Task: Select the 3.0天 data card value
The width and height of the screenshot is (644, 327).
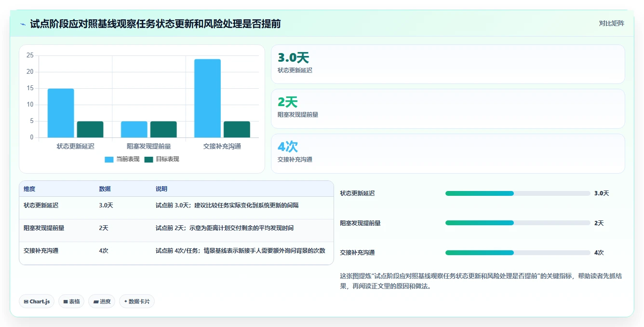Action: coord(293,58)
